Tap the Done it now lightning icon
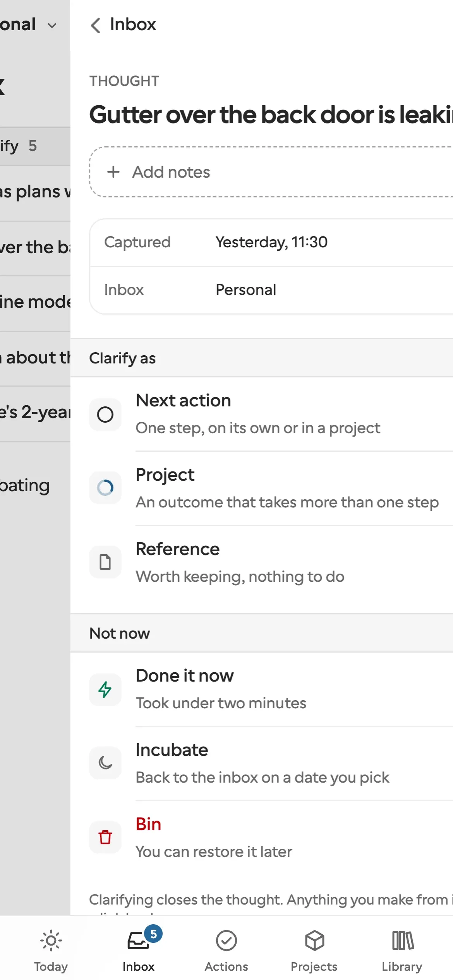This screenshot has height=980, width=453. click(105, 689)
